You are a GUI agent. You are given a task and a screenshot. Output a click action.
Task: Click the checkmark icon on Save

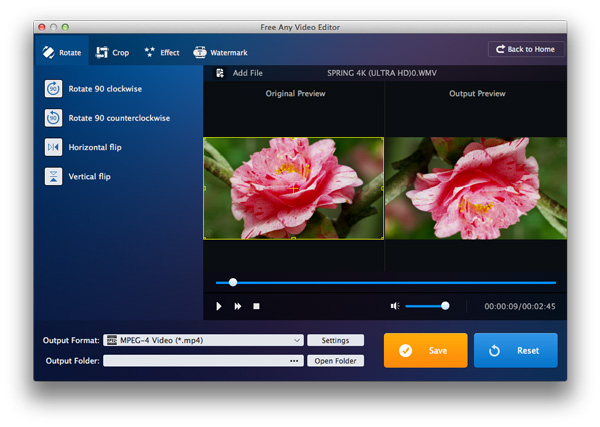[405, 350]
